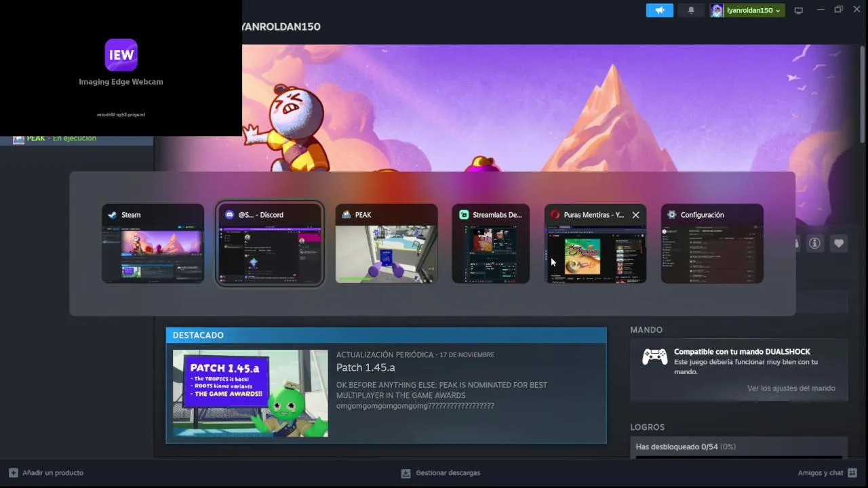This screenshot has width=868, height=488.
Task: Click the gear icon next to Configuración
Action: tap(671, 215)
